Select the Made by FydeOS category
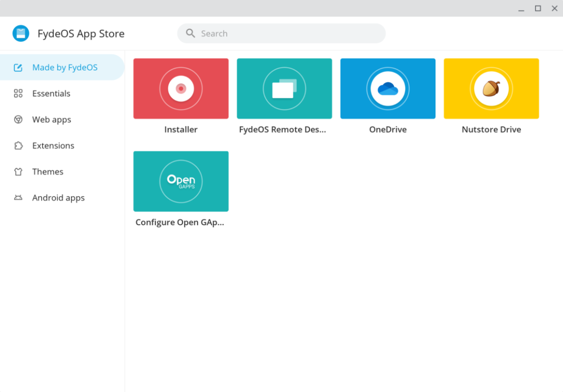 click(x=62, y=67)
